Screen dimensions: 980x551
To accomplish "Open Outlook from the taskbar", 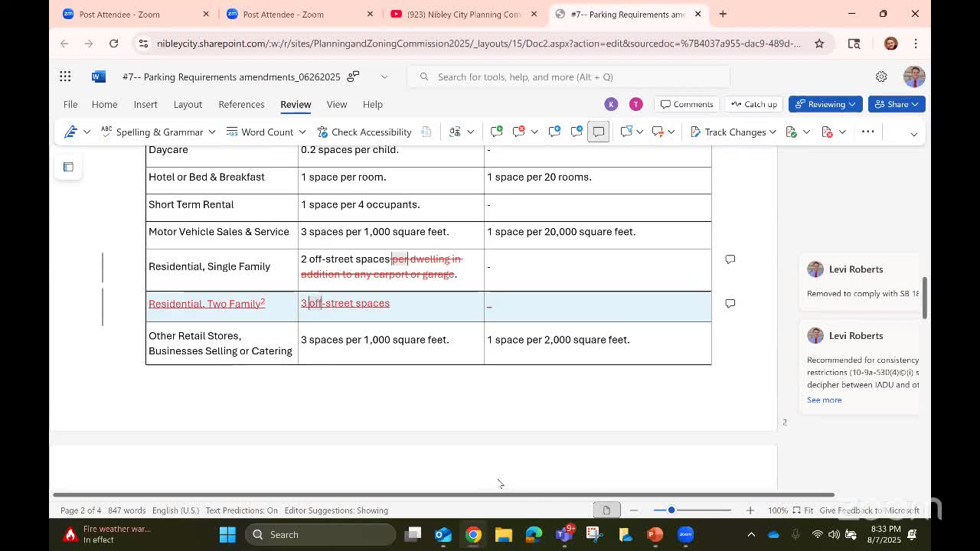I will pos(443,534).
